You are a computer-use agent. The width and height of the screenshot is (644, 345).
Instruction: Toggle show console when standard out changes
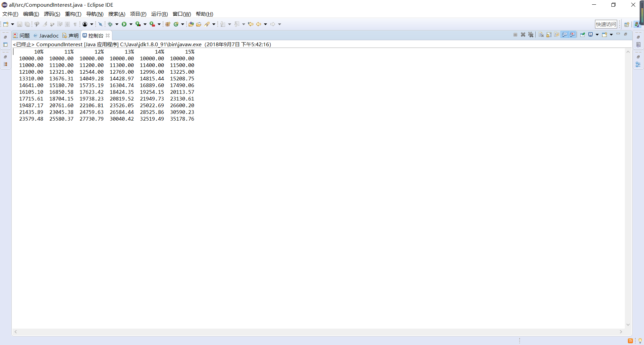tap(565, 34)
